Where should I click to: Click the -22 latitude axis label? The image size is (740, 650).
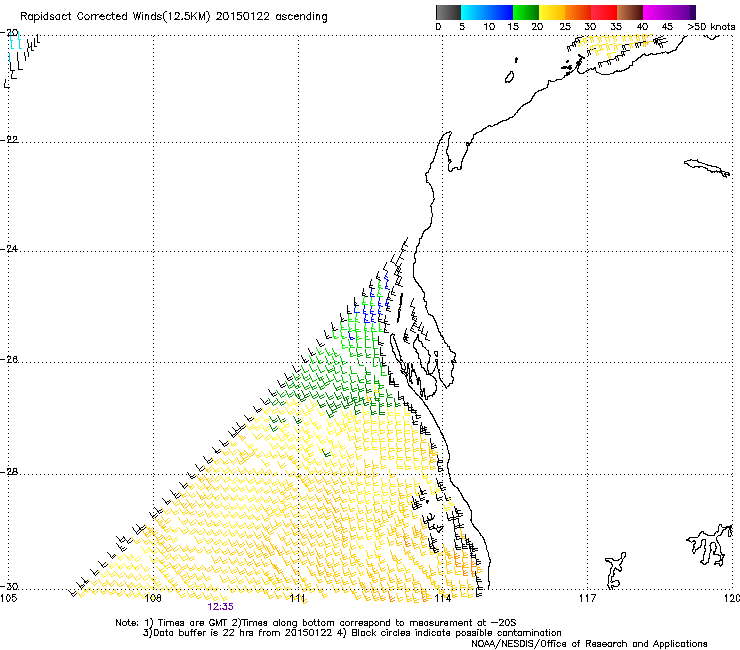(9, 140)
